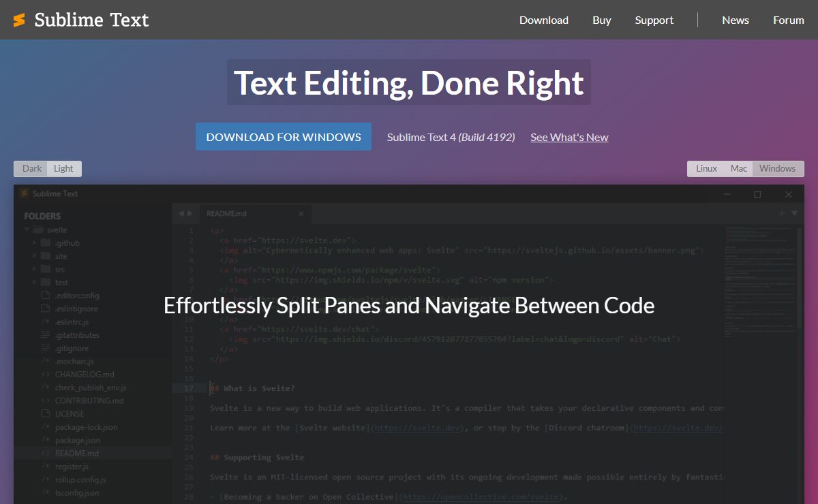Click the src folder icon
The width and height of the screenshot is (818, 504).
pyautogui.click(x=46, y=269)
